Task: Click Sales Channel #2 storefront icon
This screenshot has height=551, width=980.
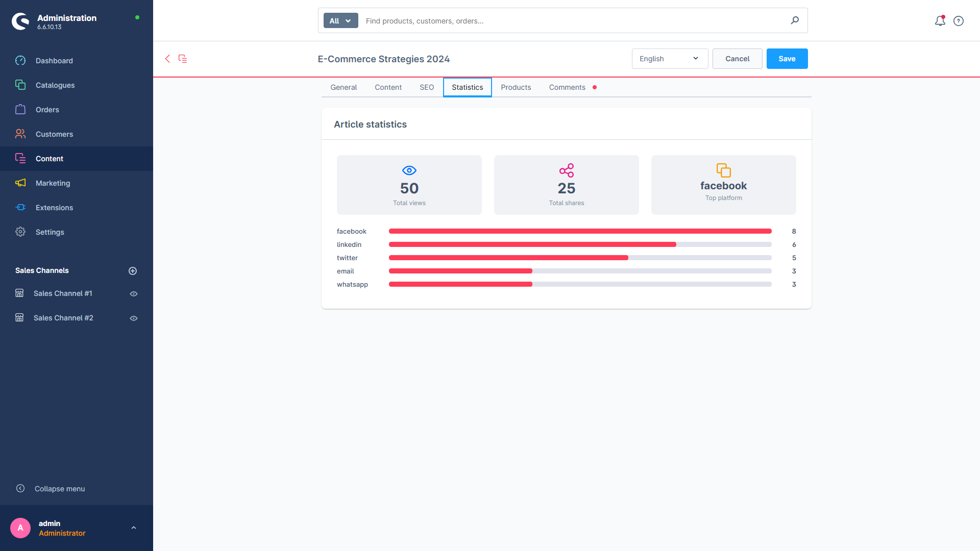Action: [x=19, y=318]
